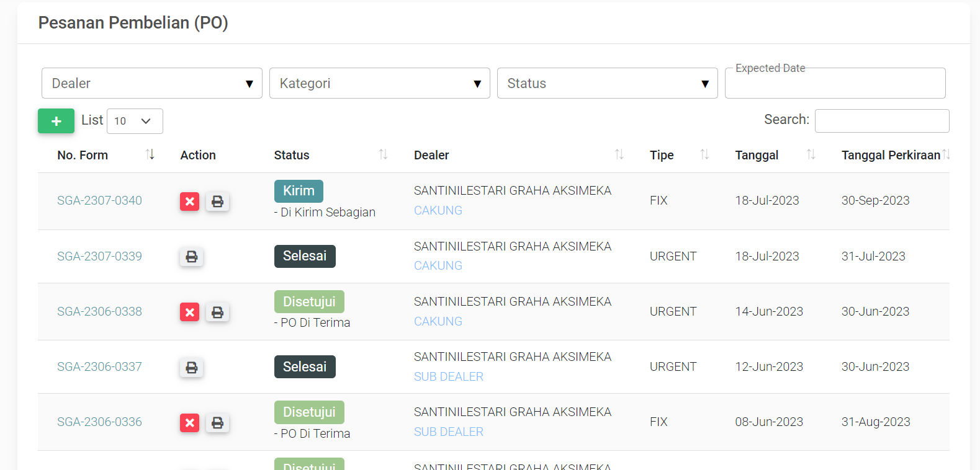The height and width of the screenshot is (470, 980).
Task: Click the Expected Date field
Action: pyautogui.click(x=835, y=84)
